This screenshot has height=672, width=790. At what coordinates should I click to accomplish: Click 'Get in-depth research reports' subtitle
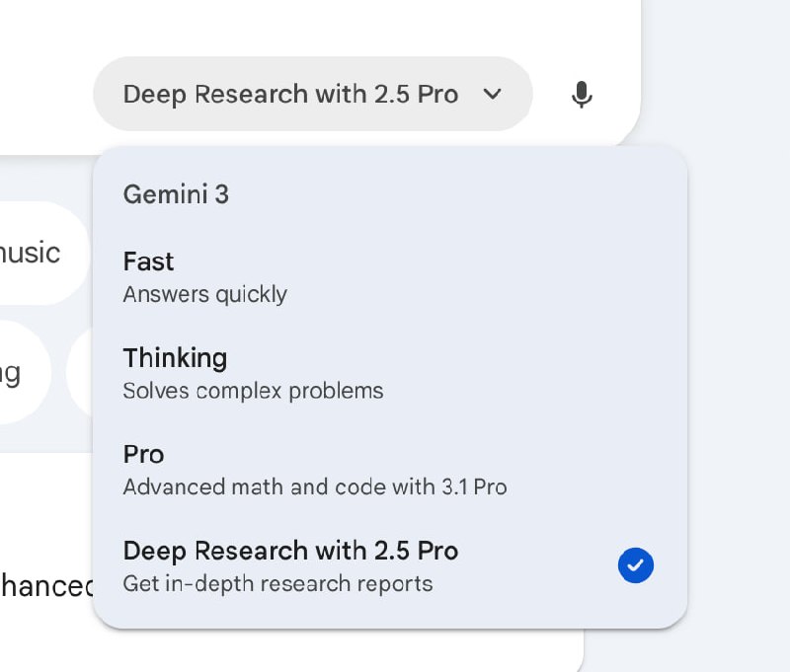pos(277,583)
